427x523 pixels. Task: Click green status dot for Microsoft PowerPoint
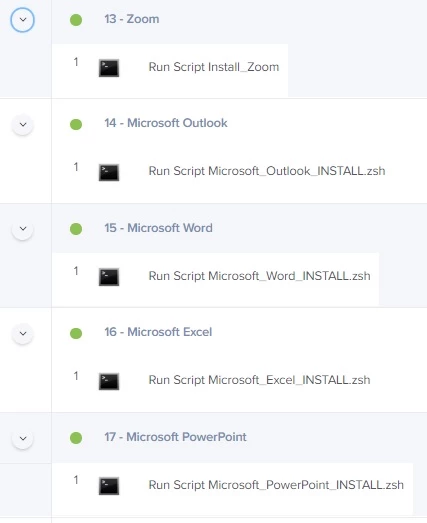pyautogui.click(x=76, y=438)
